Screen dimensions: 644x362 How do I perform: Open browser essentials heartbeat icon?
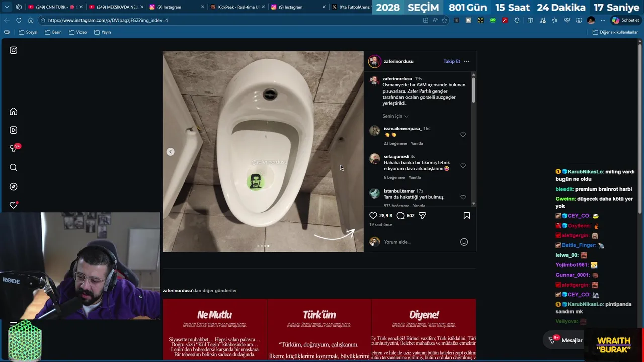click(x=567, y=20)
